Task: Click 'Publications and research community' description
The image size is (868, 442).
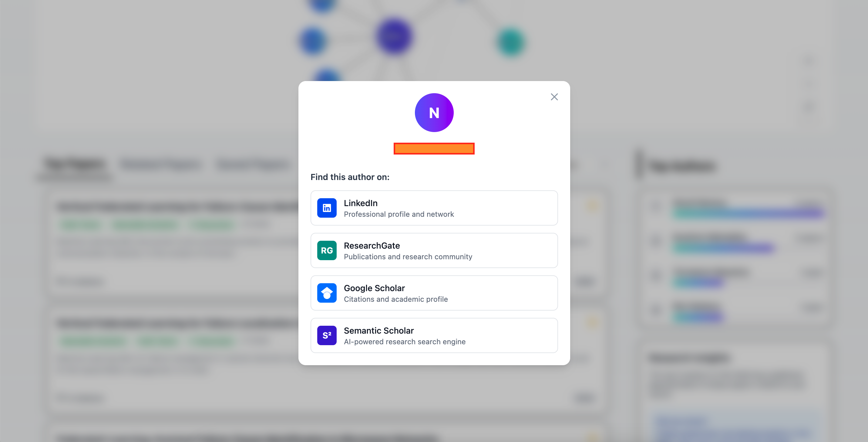Action: click(x=408, y=257)
